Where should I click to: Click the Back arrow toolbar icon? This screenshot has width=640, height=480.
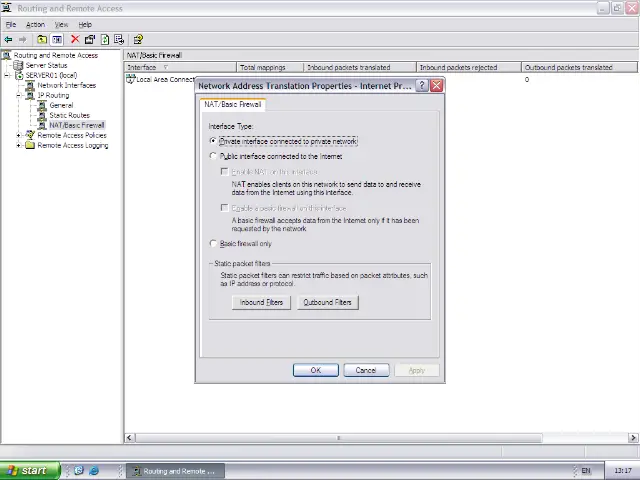[x=8, y=40]
